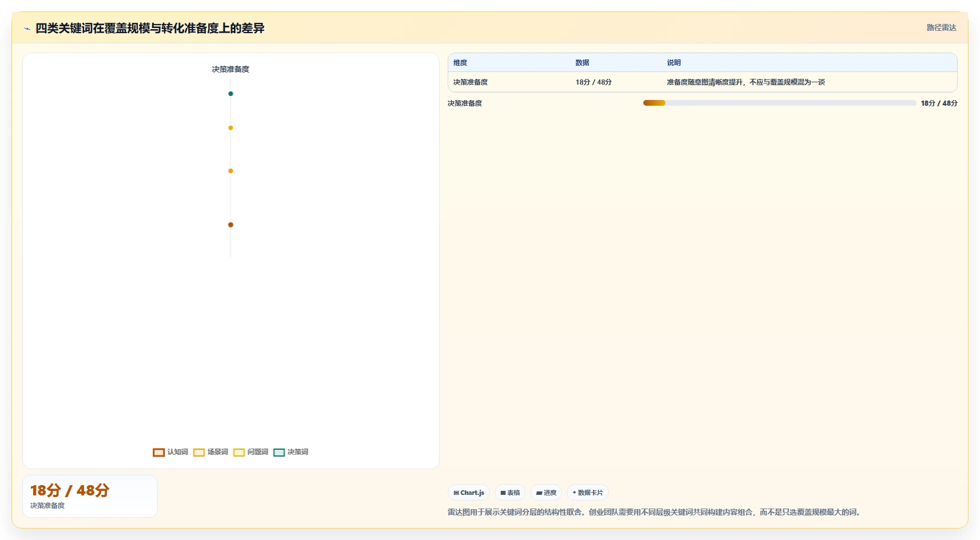Click the Chart.js tag chip
The width and height of the screenshot is (980, 540).
point(469,493)
